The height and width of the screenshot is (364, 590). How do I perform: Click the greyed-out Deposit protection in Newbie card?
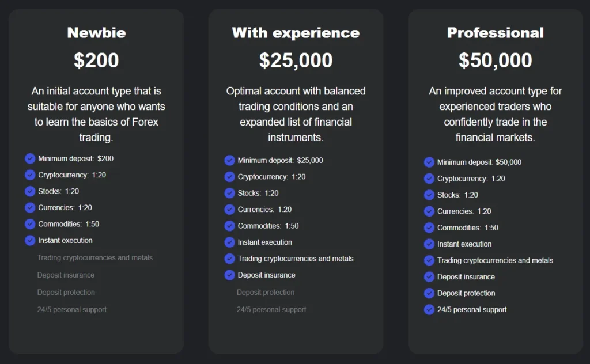pos(66,292)
